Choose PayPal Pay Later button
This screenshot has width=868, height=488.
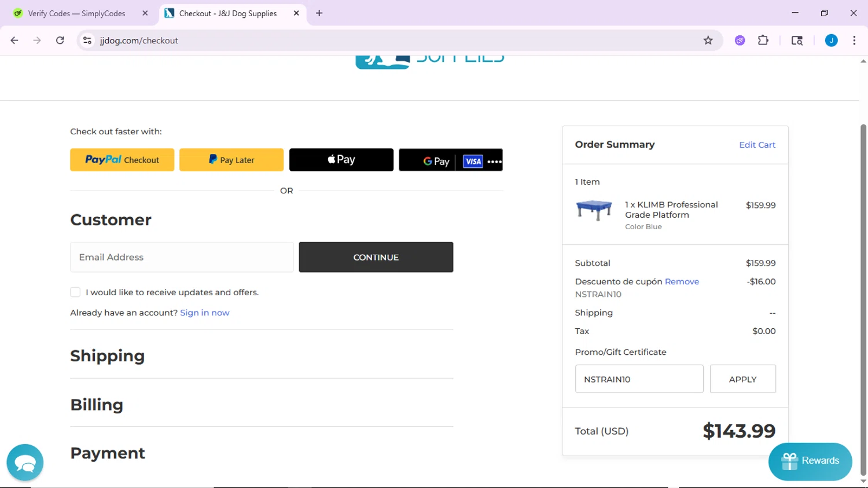click(x=231, y=160)
